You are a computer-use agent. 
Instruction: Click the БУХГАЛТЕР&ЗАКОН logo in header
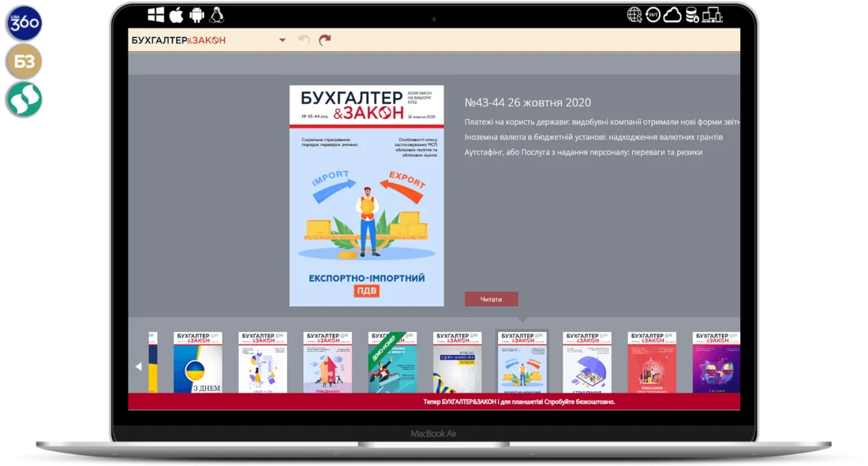[x=178, y=40]
